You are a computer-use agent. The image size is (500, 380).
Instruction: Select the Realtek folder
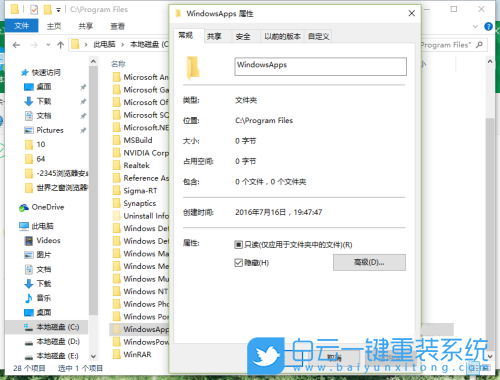click(x=137, y=165)
